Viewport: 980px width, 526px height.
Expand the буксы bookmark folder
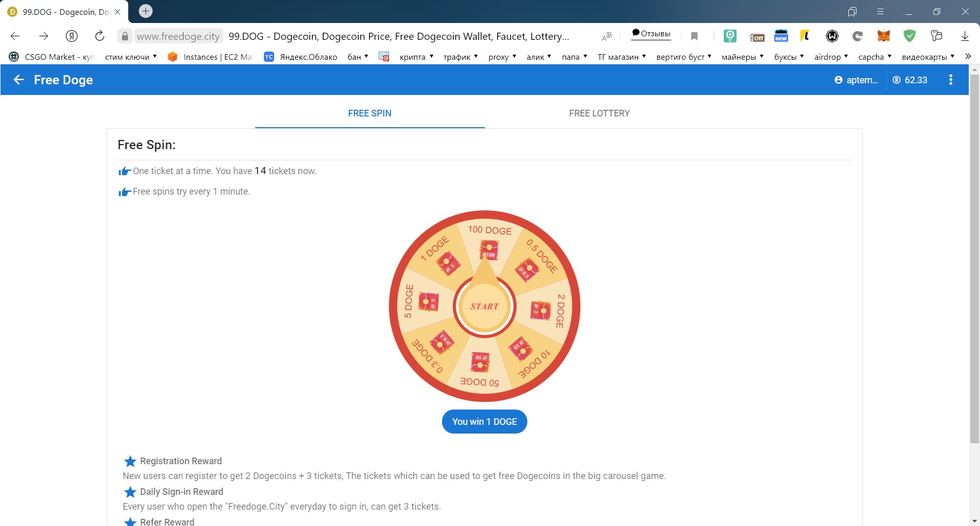(x=789, y=57)
